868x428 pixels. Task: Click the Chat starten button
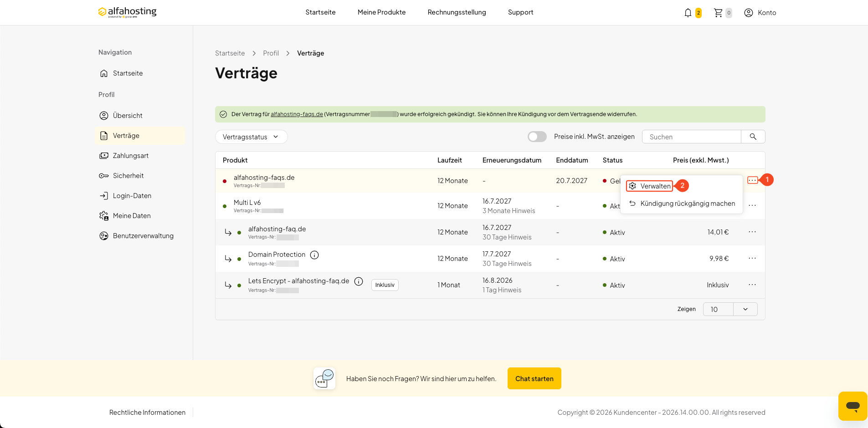point(534,378)
